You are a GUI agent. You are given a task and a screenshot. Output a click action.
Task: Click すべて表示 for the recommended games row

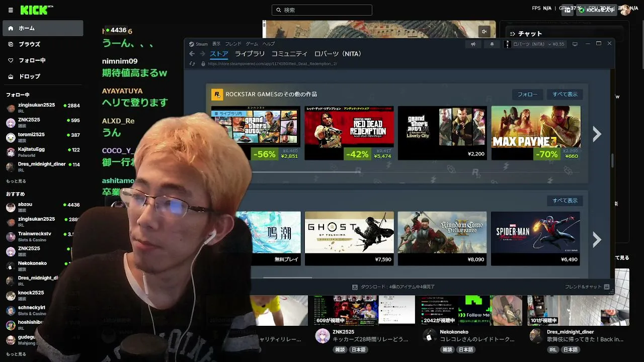pyautogui.click(x=565, y=201)
